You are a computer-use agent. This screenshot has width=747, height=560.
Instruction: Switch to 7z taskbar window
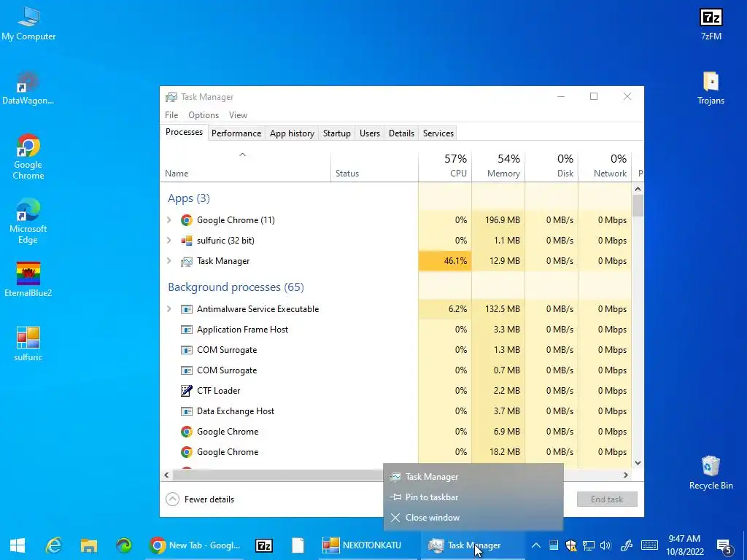[264, 545]
